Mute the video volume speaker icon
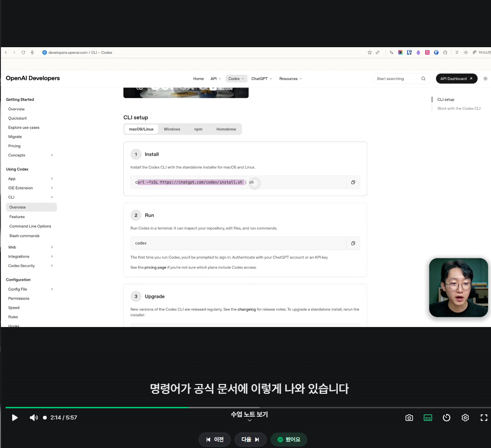This screenshot has height=448, width=491. tap(34, 418)
